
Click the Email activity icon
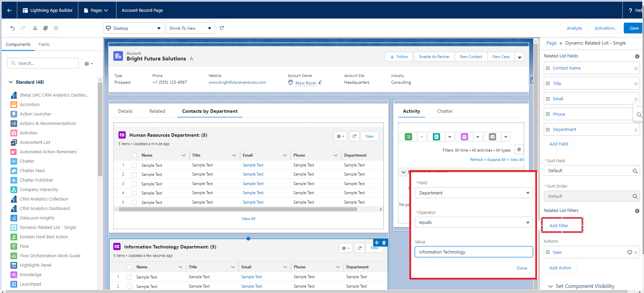(492, 137)
